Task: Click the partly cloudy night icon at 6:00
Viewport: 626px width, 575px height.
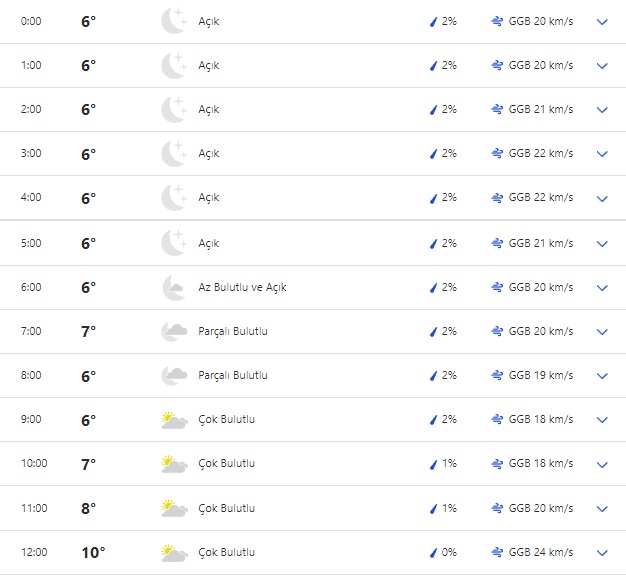Action: coord(174,288)
